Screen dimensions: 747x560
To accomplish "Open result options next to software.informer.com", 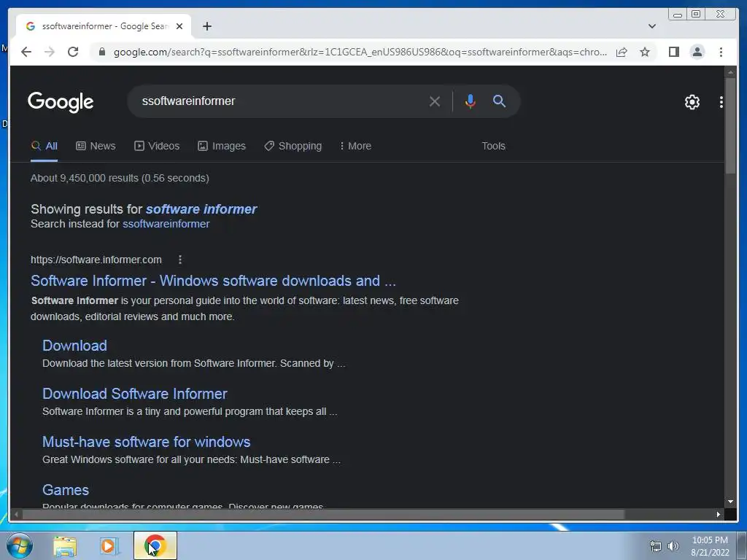I will (x=179, y=260).
